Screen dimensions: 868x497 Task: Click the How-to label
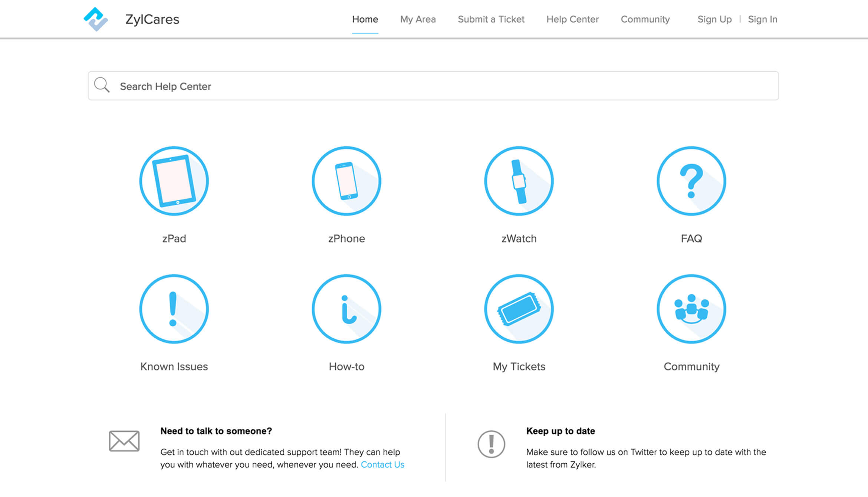click(346, 366)
